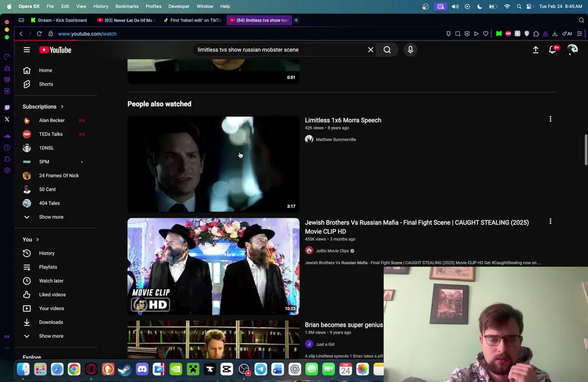The height and width of the screenshot is (382, 588).
Task: Open the File menu
Action: click(50, 6)
